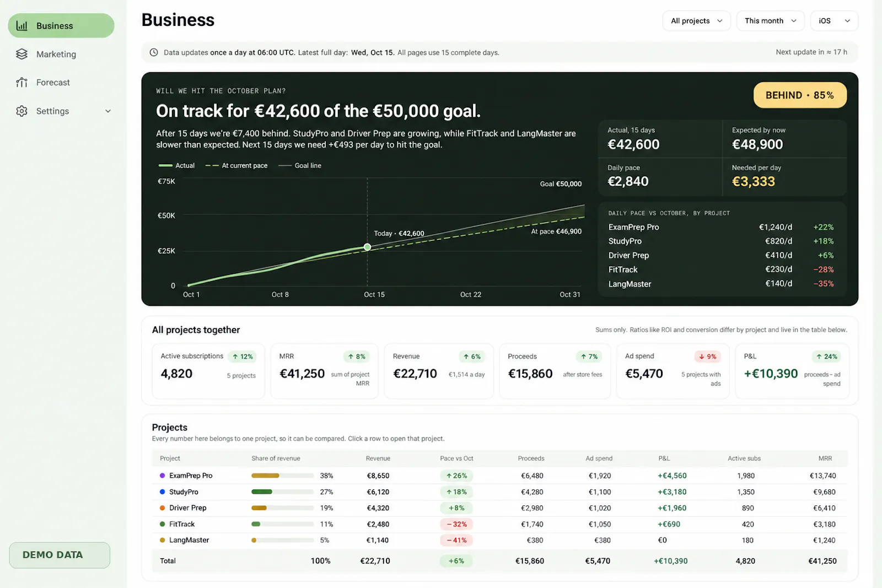Click the Expected by now €48,900 tile

[x=784, y=139]
